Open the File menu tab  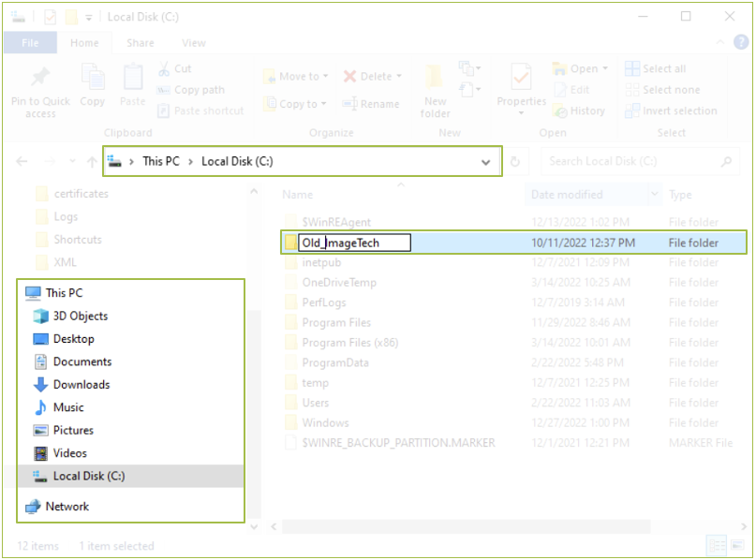click(30, 43)
